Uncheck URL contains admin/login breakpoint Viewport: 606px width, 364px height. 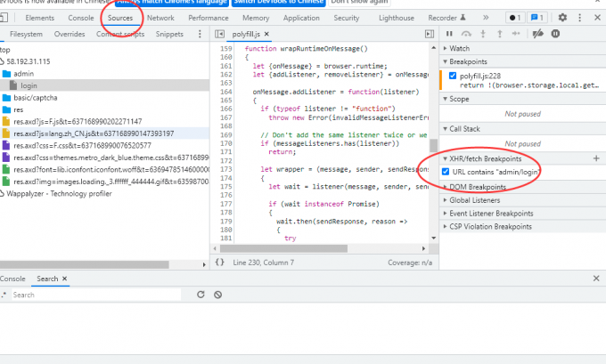pyautogui.click(x=446, y=172)
